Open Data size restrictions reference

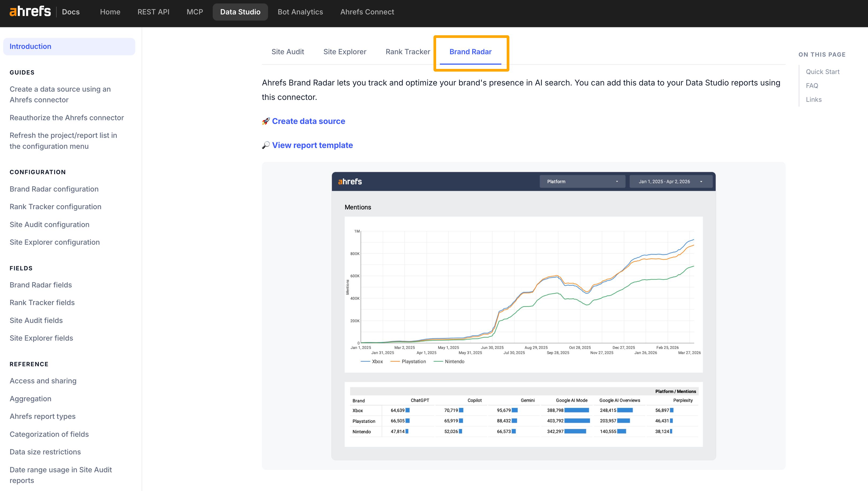45,452
